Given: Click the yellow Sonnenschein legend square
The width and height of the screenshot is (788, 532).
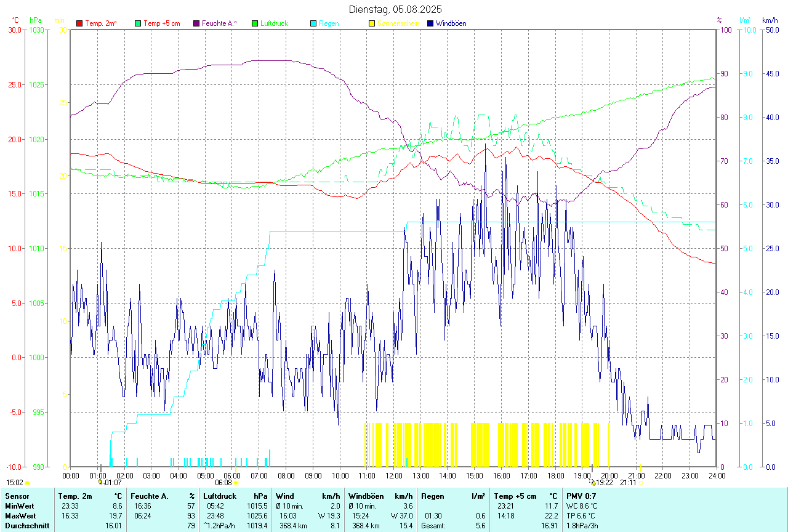Looking at the screenshot, I should coord(372,23).
